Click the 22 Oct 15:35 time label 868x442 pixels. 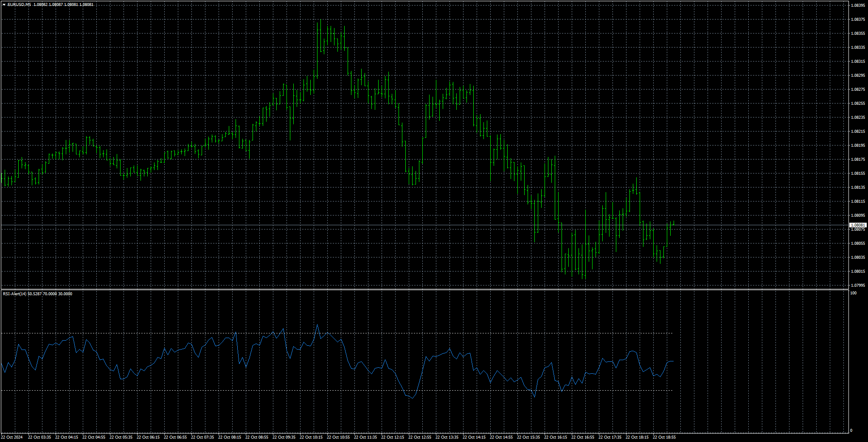(x=528, y=437)
